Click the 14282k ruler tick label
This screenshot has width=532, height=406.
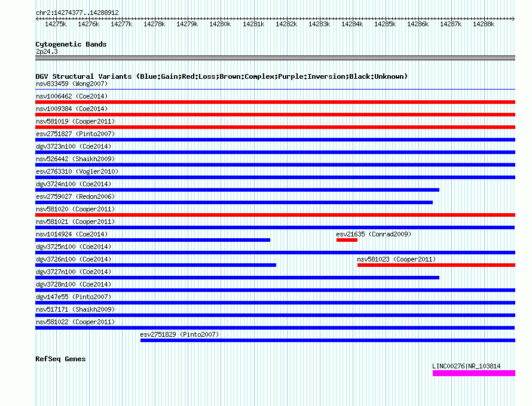(286, 24)
